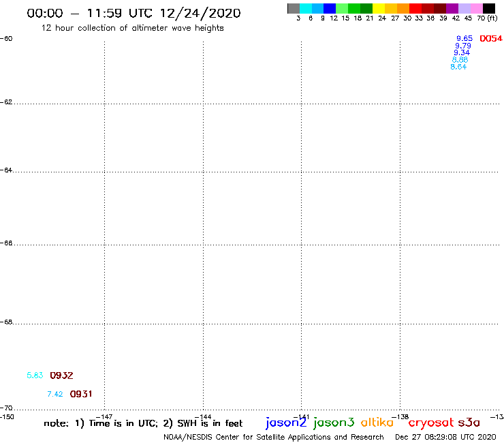Click the -62 latitude axis label
The height and width of the screenshot is (443, 504).
(6, 102)
